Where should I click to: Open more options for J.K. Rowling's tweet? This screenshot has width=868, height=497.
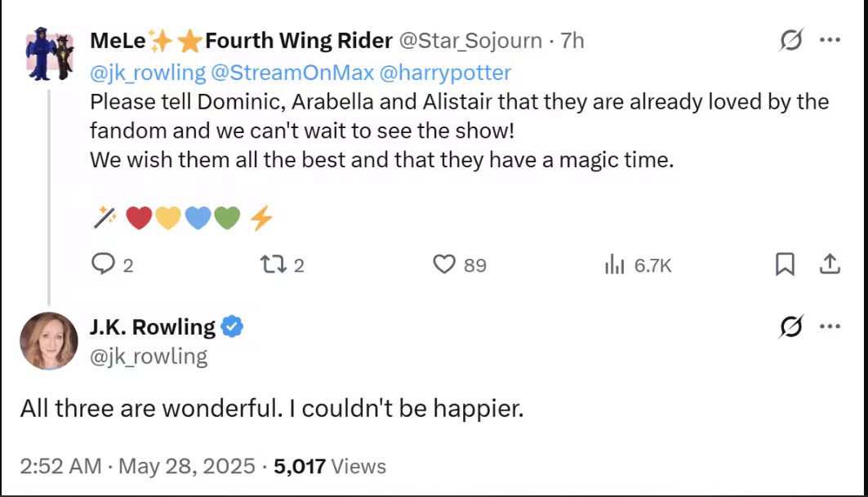(829, 327)
